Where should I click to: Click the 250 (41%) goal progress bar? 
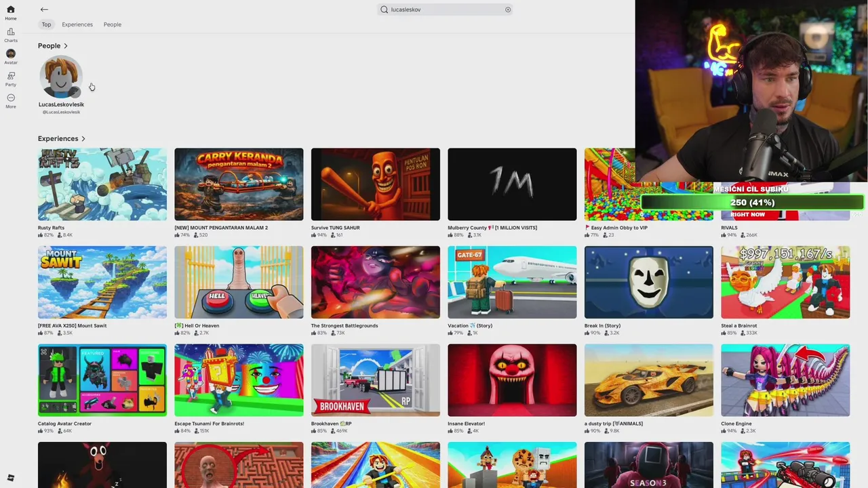[x=752, y=202]
